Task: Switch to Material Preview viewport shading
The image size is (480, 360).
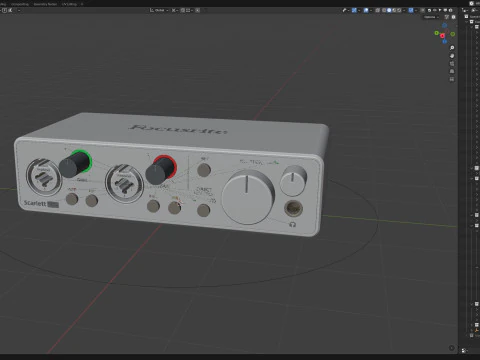Action: 394,10
